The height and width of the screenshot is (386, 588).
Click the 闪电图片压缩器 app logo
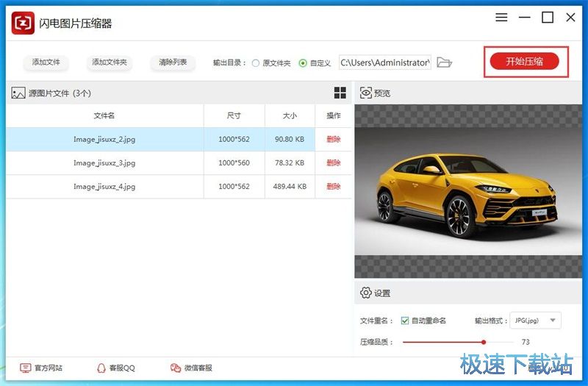coord(23,23)
